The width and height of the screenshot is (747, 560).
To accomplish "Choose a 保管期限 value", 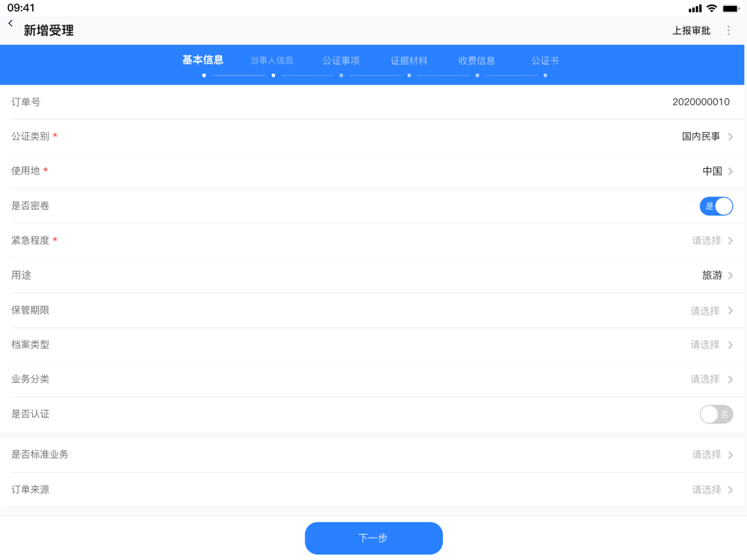I will [x=372, y=311].
